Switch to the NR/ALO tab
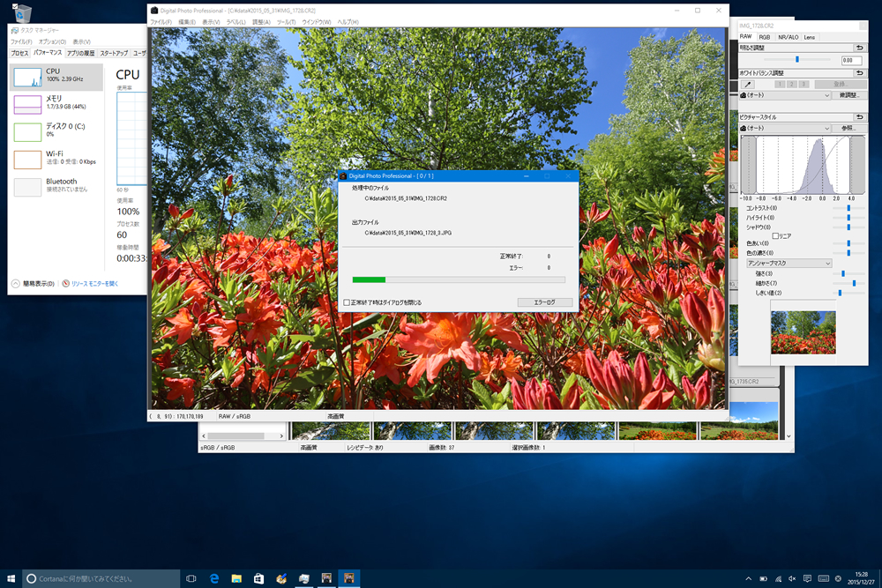Viewport: 882px width, 588px height. point(788,37)
